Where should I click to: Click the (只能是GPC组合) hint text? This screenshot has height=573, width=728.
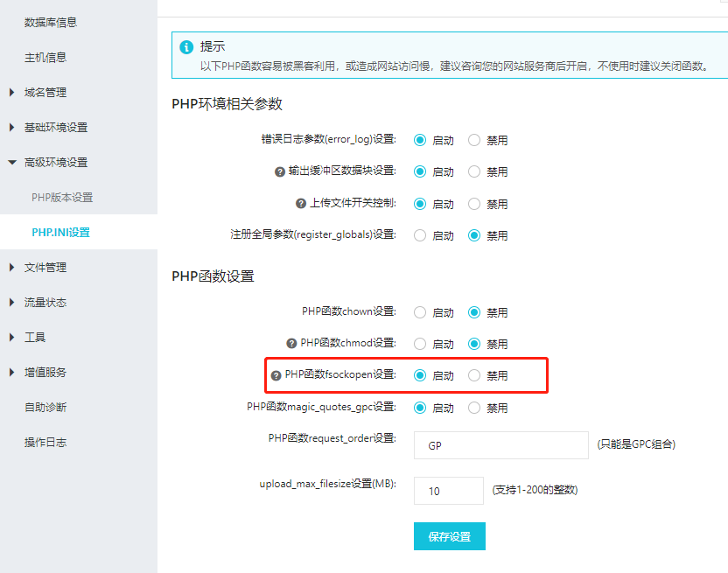[x=636, y=444]
